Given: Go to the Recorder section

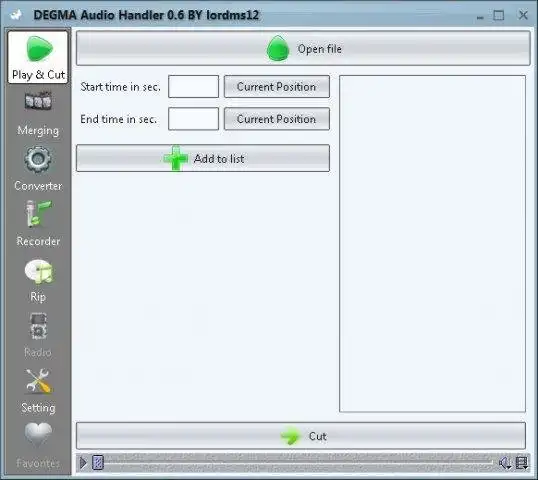Looking at the screenshot, I should pyautogui.click(x=38, y=224).
